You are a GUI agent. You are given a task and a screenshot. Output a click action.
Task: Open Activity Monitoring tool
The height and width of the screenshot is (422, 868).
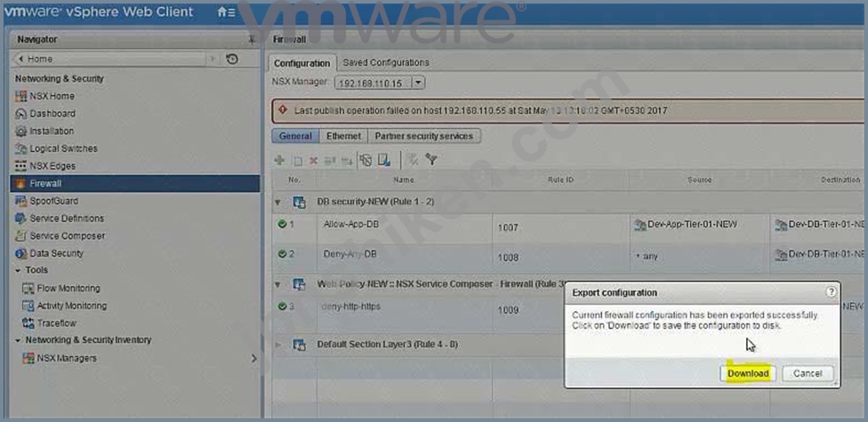coord(72,306)
